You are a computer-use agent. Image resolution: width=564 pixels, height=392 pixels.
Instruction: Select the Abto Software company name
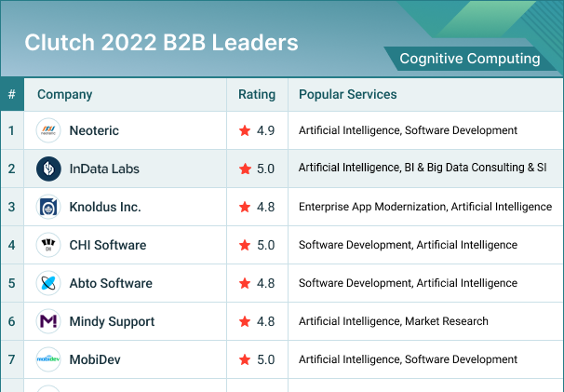click(x=111, y=283)
